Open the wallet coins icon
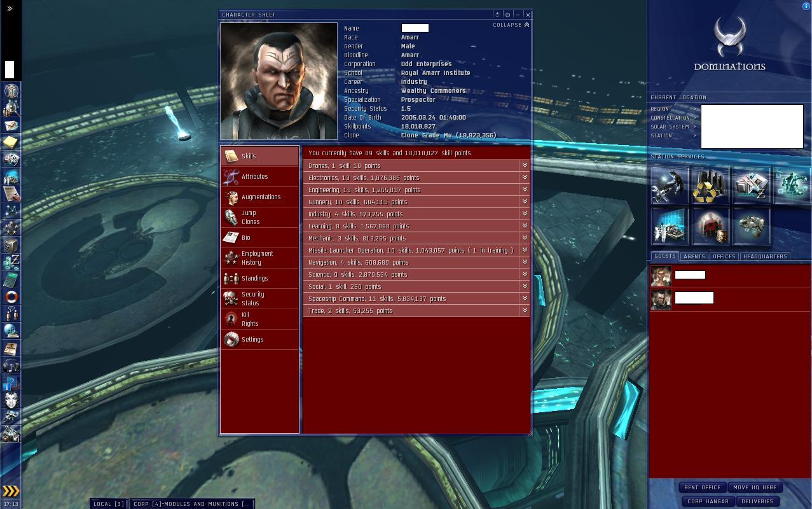 click(x=11, y=262)
